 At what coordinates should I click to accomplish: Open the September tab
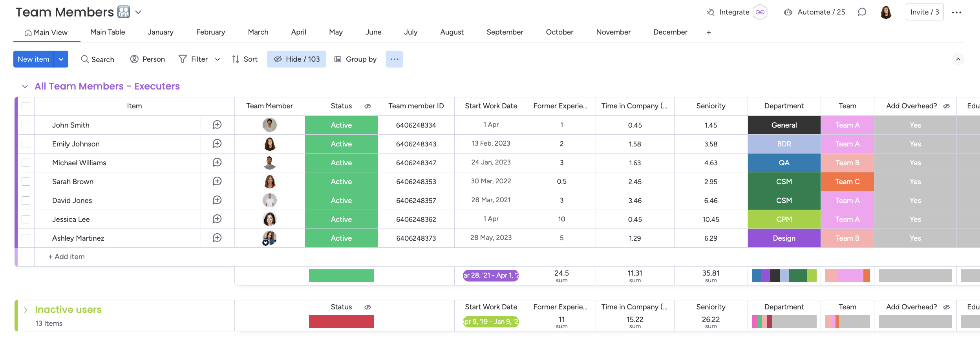tap(505, 32)
